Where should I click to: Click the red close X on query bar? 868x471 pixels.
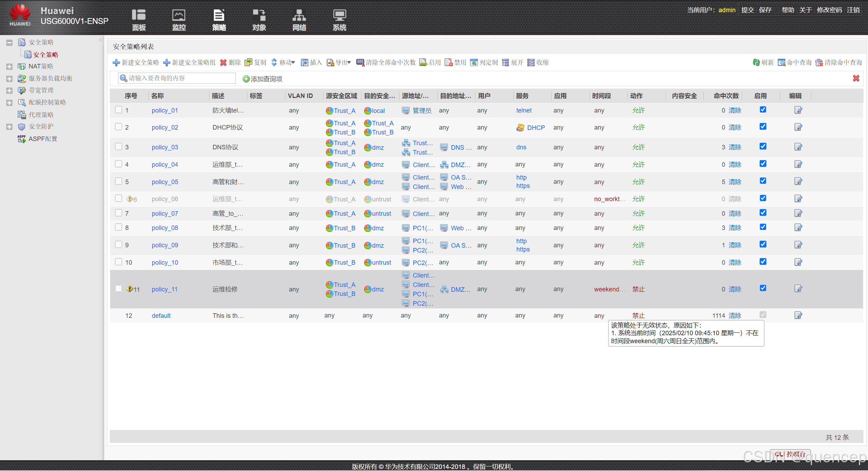pyautogui.click(x=856, y=78)
